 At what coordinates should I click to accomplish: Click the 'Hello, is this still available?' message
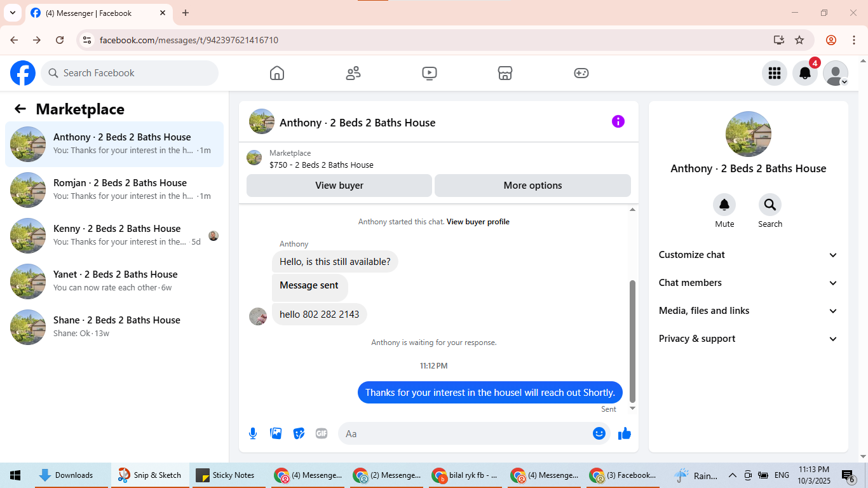pos(335,262)
